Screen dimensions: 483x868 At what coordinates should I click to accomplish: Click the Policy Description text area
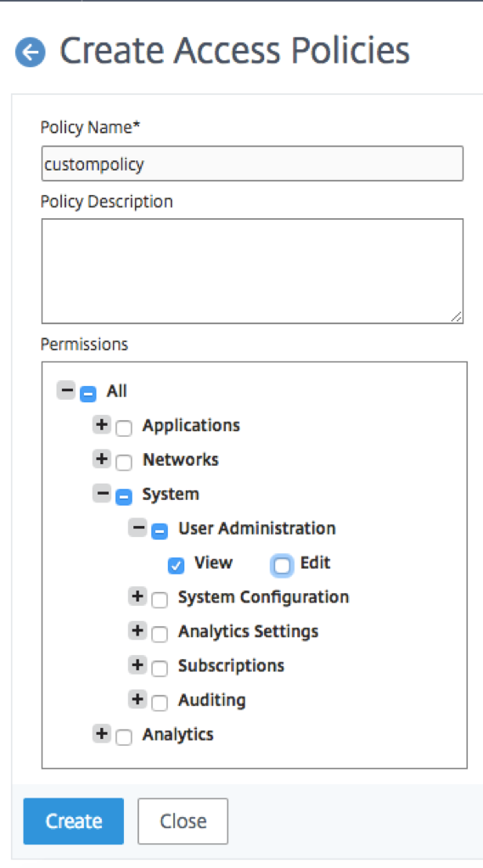(252, 271)
